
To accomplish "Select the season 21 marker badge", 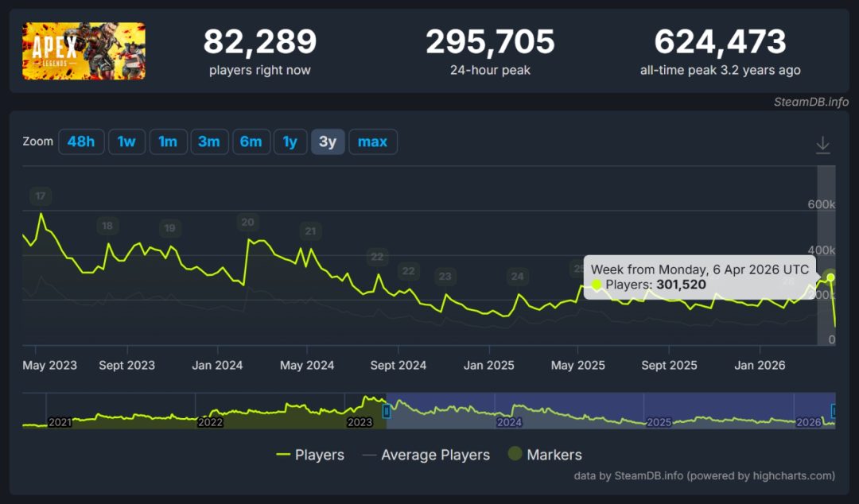I will (310, 231).
